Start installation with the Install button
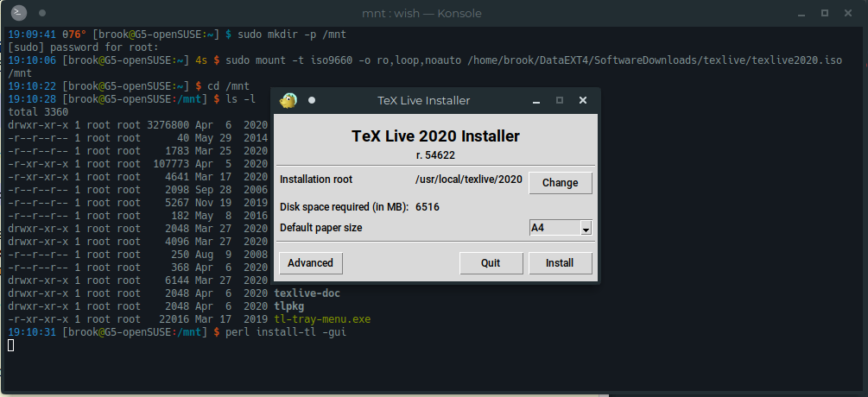Image resolution: width=868 pixels, height=397 pixels. click(561, 263)
